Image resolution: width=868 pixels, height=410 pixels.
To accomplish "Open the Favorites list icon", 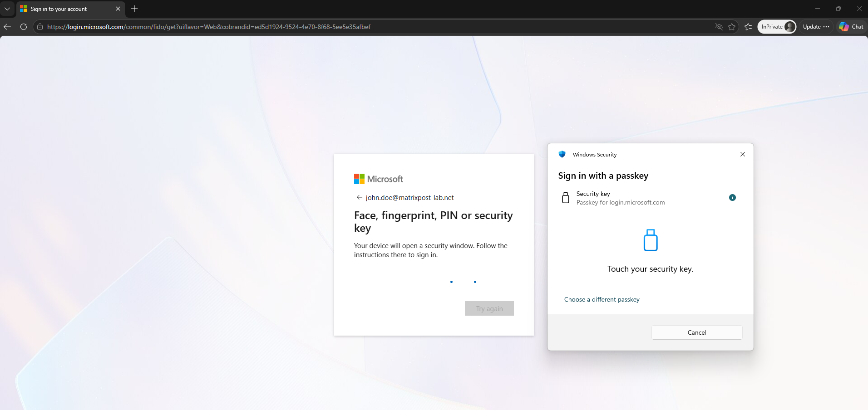I will (748, 27).
